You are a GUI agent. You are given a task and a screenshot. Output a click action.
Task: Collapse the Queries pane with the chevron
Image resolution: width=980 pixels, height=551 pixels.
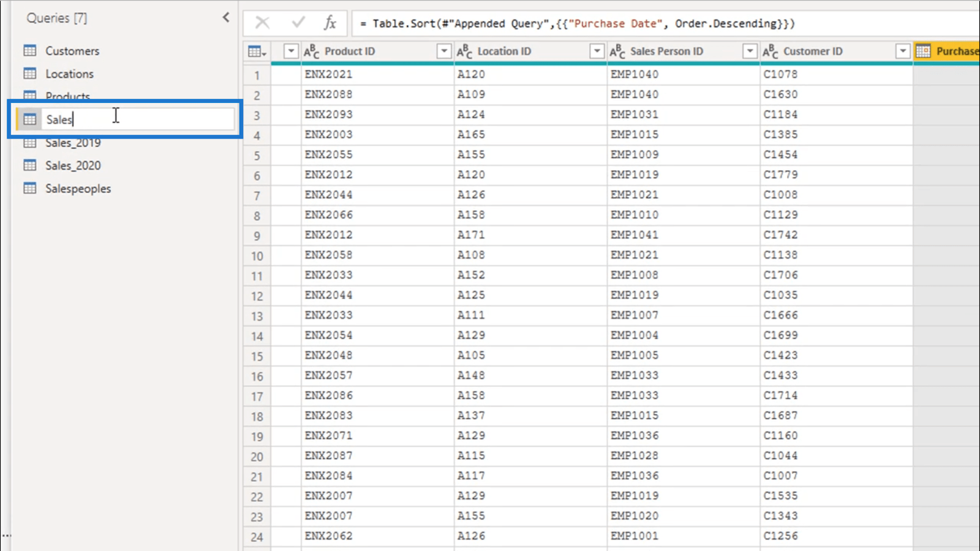(x=226, y=17)
